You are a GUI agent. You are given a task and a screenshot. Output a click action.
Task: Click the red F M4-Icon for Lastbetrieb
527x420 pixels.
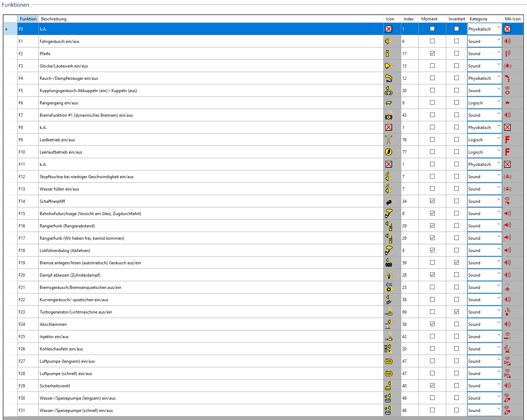tap(507, 140)
